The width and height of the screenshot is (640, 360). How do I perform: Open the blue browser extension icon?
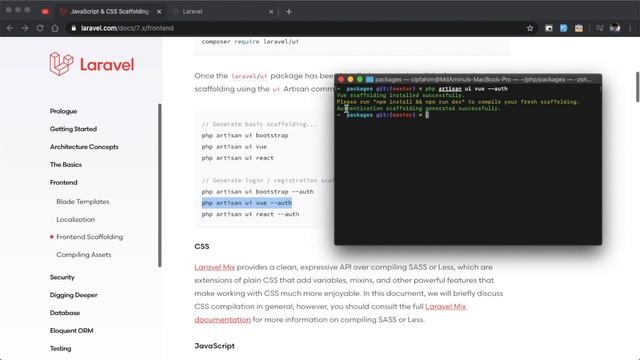tap(564, 28)
